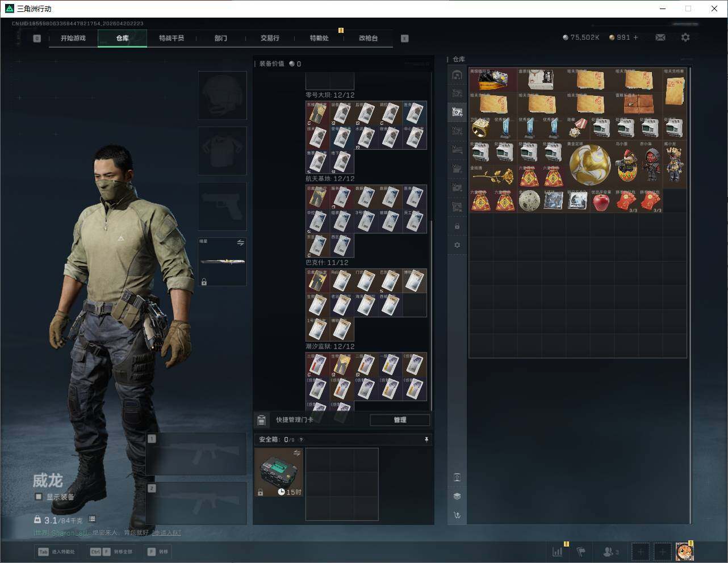The height and width of the screenshot is (563, 728).
Task: Select the gold ring item
Action: click(481, 128)
